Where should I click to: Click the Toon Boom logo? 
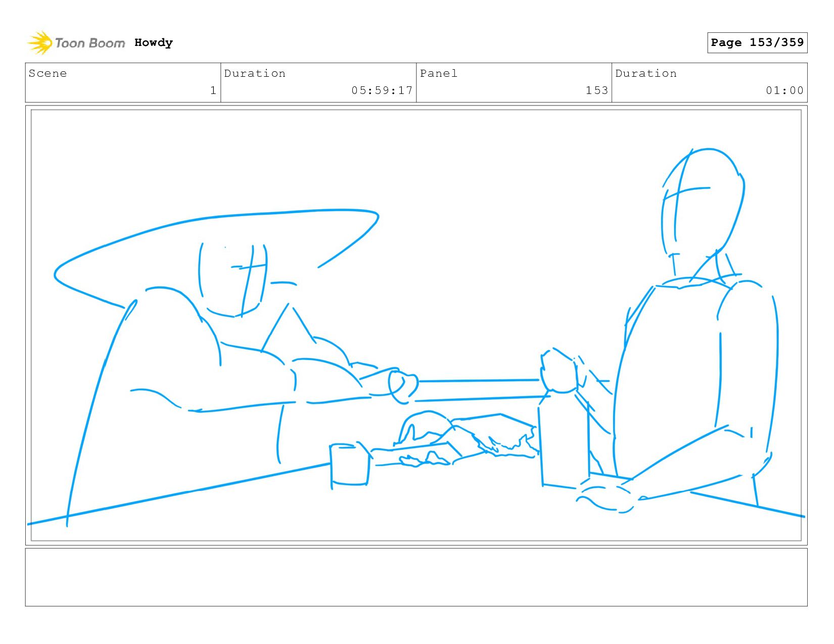pyautogui.click(x=76, y=43)
